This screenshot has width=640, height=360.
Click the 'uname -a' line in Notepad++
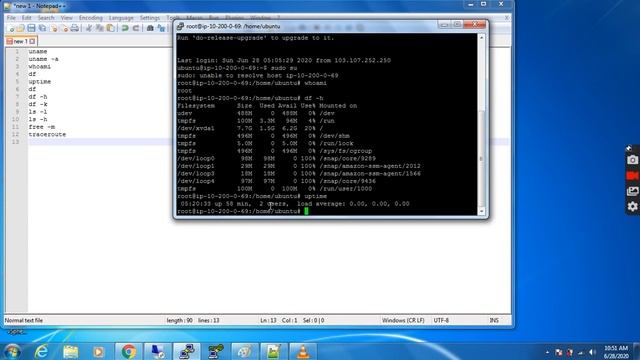pos(43,59)
